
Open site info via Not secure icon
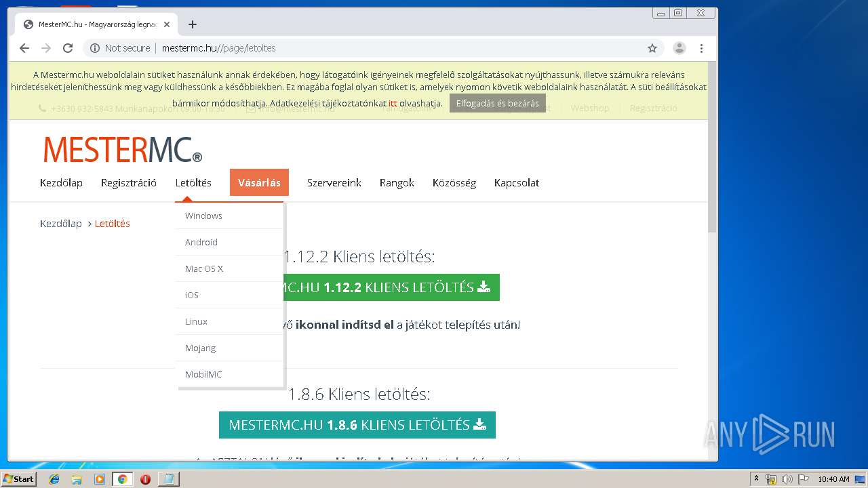[95, 48]
